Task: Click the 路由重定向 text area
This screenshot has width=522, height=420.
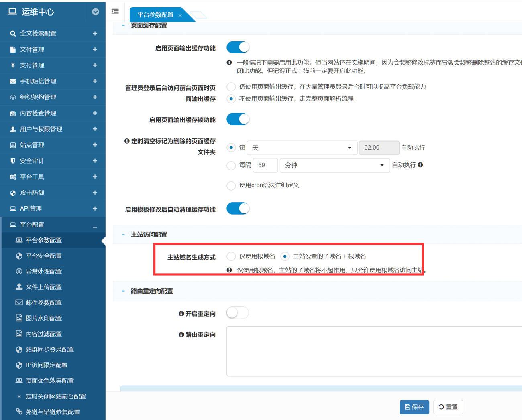Action: point(373,351)
